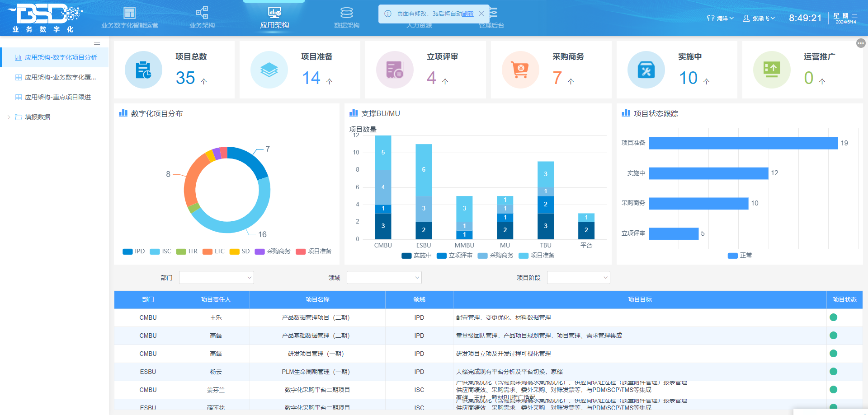This screenshot has height=415, width=868.
Task: Collapse the sidebar with hamburger icon
Action: [97, 42]
